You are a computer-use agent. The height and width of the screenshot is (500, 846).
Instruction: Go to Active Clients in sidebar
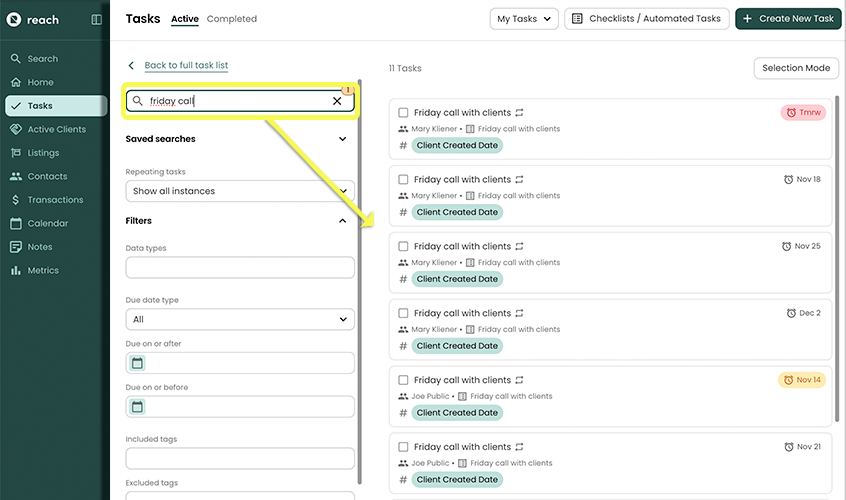coord(56,129)
